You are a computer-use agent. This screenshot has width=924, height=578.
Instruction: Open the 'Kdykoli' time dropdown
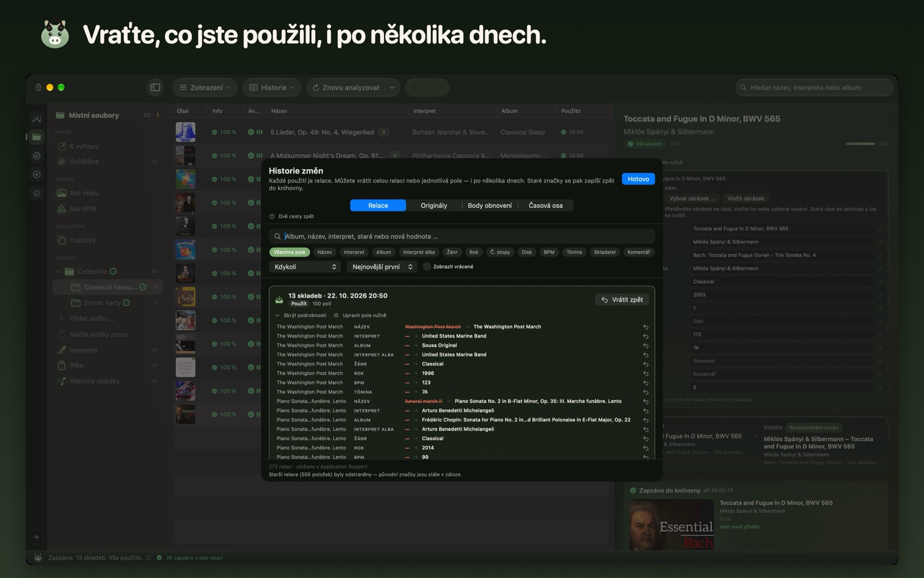pyautogui.click(x=305, y=267)
